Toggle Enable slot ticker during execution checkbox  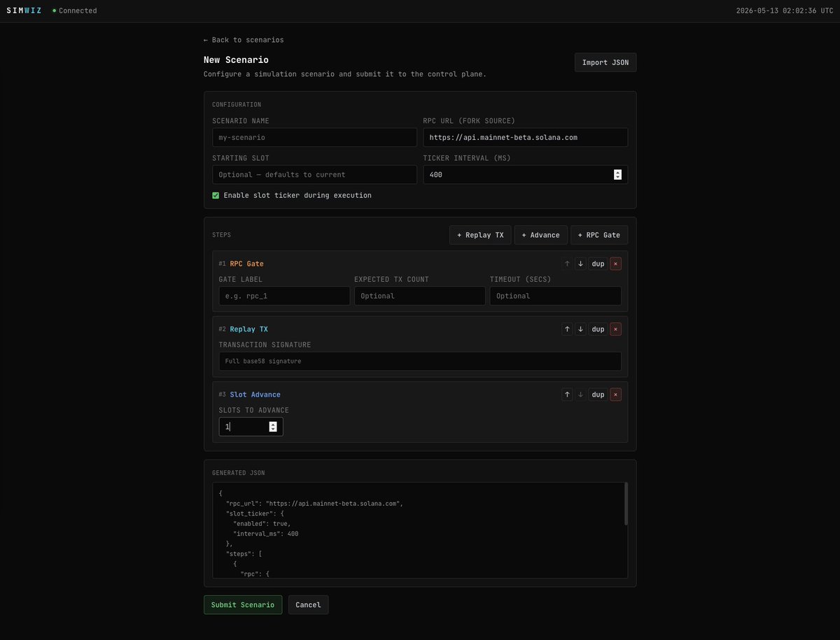216,195
